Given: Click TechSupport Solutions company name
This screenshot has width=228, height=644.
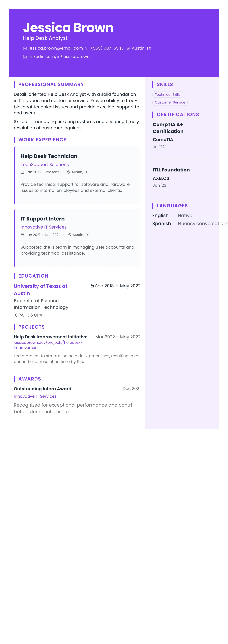Looking at the screenshot, I should (45, 164).
